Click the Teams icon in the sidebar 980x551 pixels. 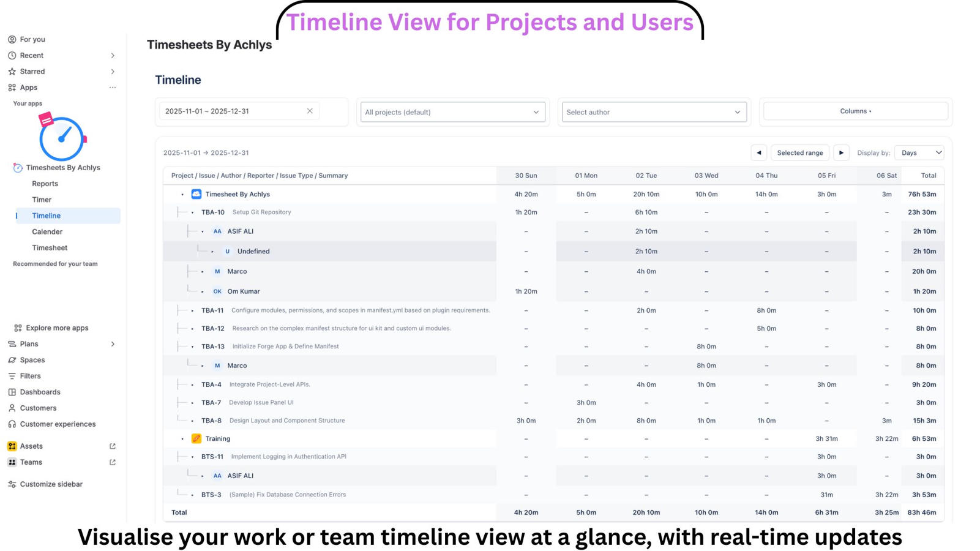pyautogui.click(x=12, y=462)
